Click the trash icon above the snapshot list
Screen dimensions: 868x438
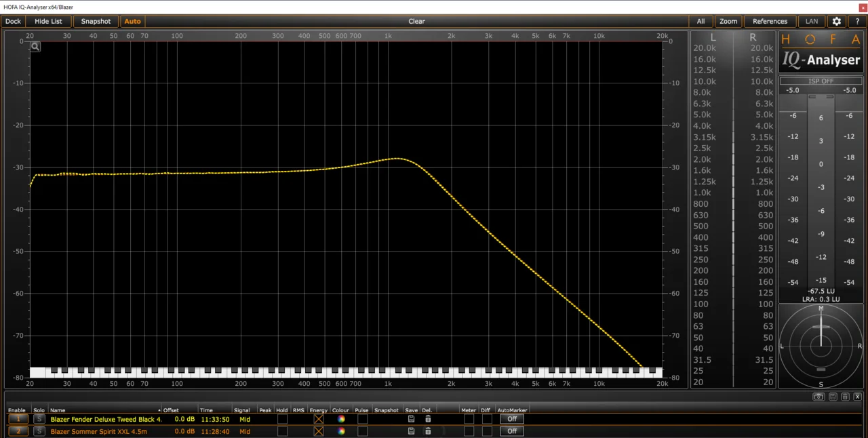point(845,397)
